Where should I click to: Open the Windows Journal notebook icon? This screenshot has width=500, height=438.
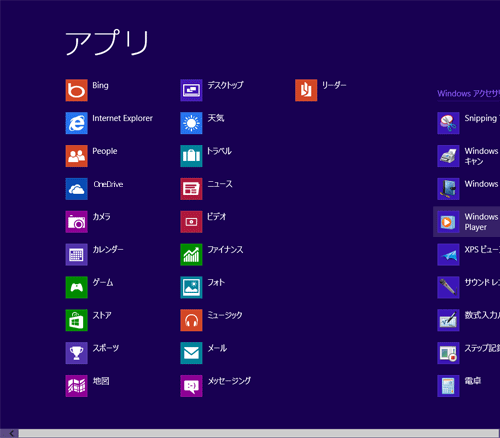448,189
